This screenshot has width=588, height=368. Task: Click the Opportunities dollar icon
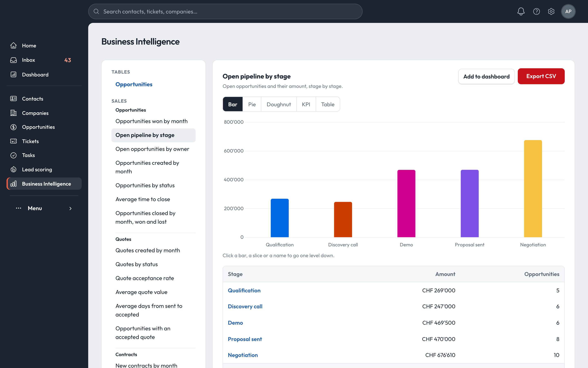click(x=14, y=127)
